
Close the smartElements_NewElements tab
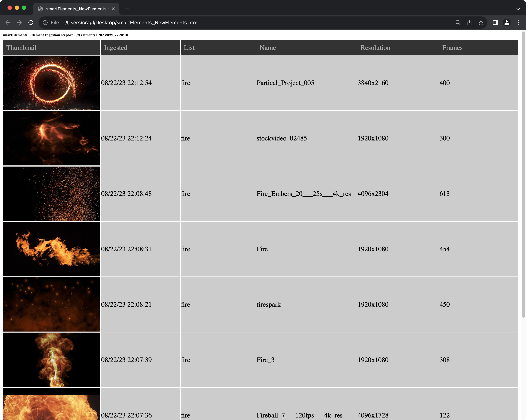(113, 9)
